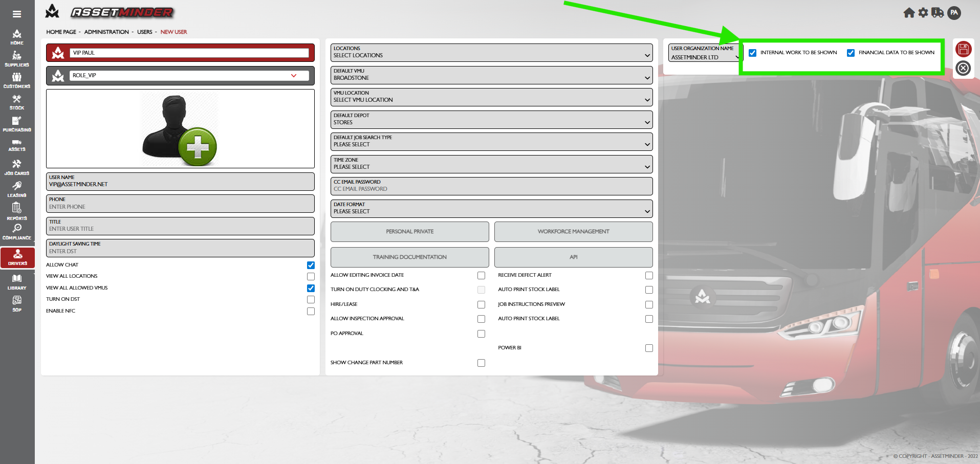Enable the View All Locations checkbox
Viewport: 980px width, 464px height.
(x=311, y=277)
